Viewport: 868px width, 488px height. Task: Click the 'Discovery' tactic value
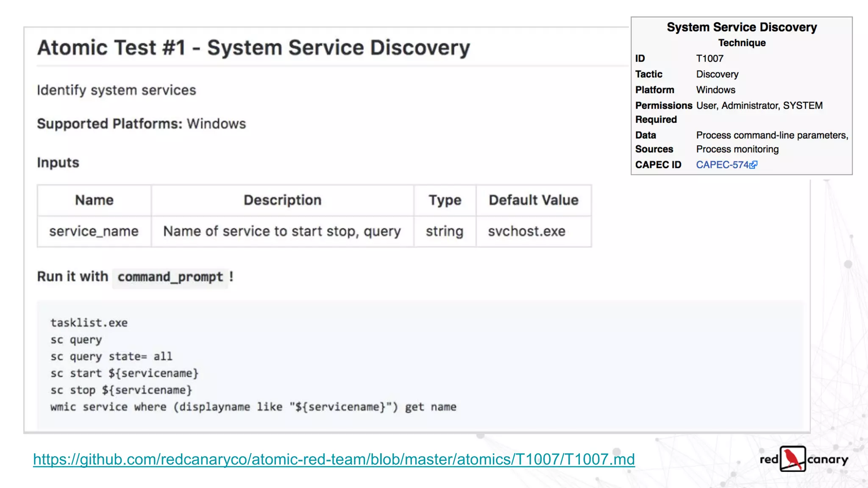click(717, 74)
